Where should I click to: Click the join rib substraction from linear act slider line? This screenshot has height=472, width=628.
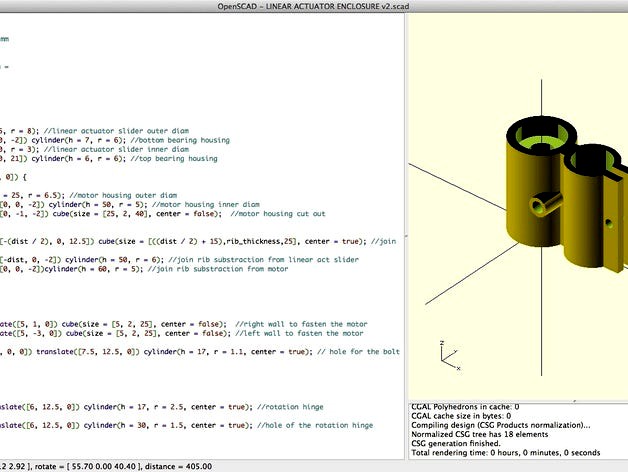[x=179, y=260]
